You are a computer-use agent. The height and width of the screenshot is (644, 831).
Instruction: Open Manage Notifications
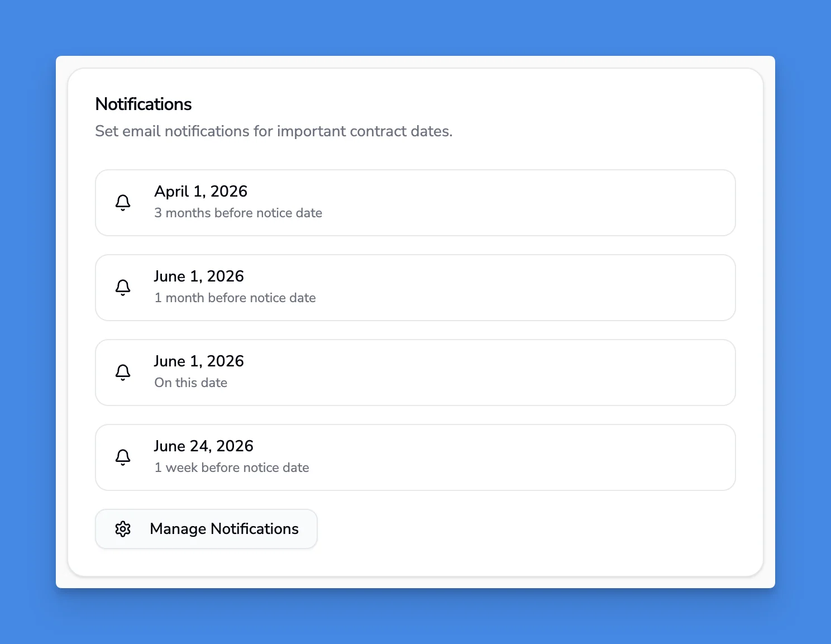click(x=206, y=529)
